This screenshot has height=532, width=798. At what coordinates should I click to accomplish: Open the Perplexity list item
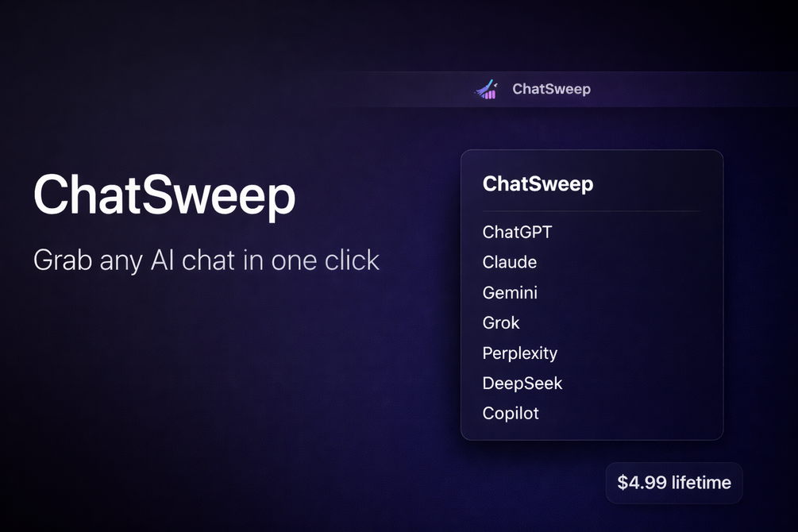point(520,353)
